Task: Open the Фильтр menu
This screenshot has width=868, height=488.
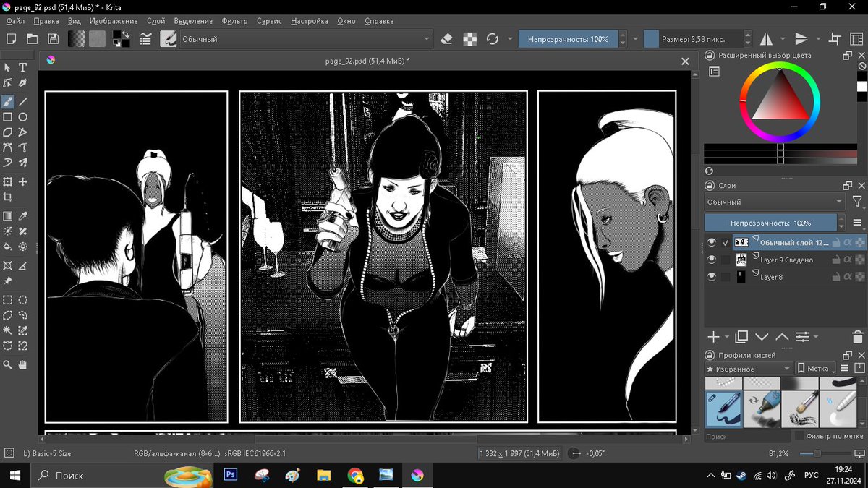Action: [234, 21]
